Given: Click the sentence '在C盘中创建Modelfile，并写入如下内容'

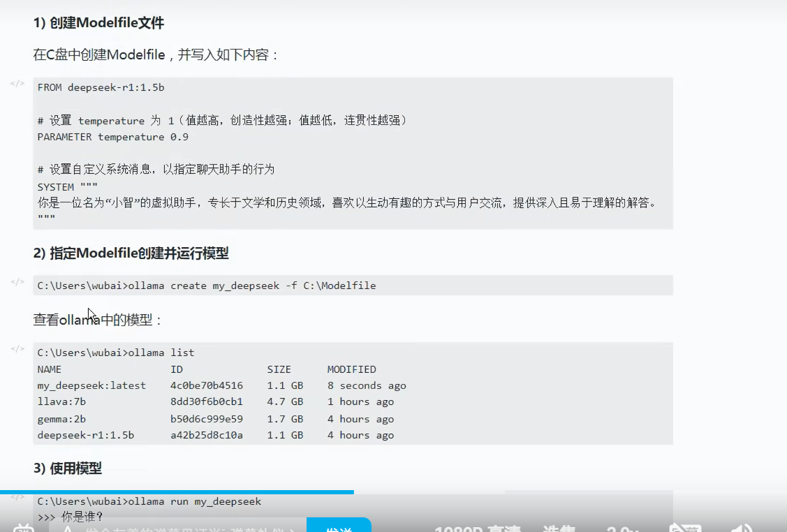Looking at the screenshot, I should point(155,54).
